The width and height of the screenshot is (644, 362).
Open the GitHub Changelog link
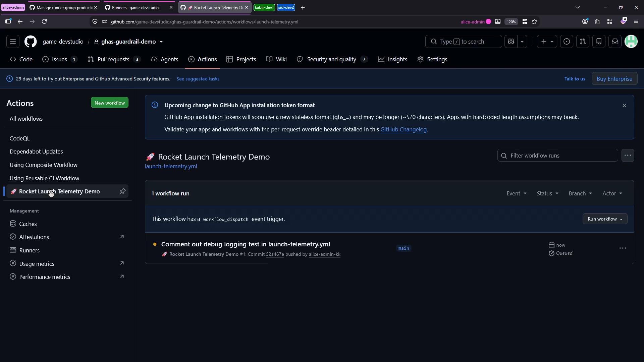coord(404,129)
